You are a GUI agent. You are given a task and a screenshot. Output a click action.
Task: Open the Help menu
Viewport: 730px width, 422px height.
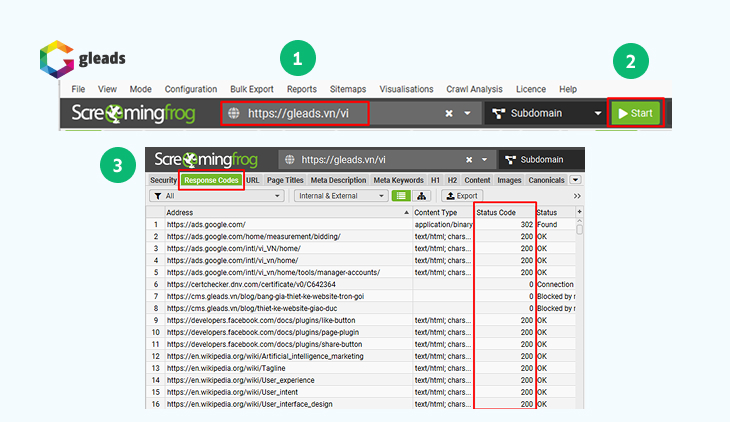(568, 89)
